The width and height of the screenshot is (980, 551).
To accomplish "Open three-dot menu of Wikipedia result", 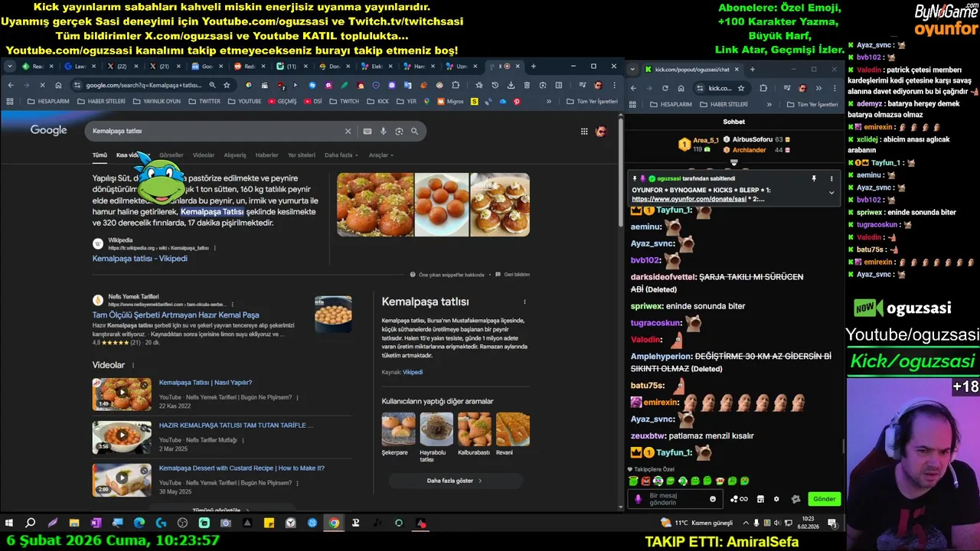I will point(215,248).
